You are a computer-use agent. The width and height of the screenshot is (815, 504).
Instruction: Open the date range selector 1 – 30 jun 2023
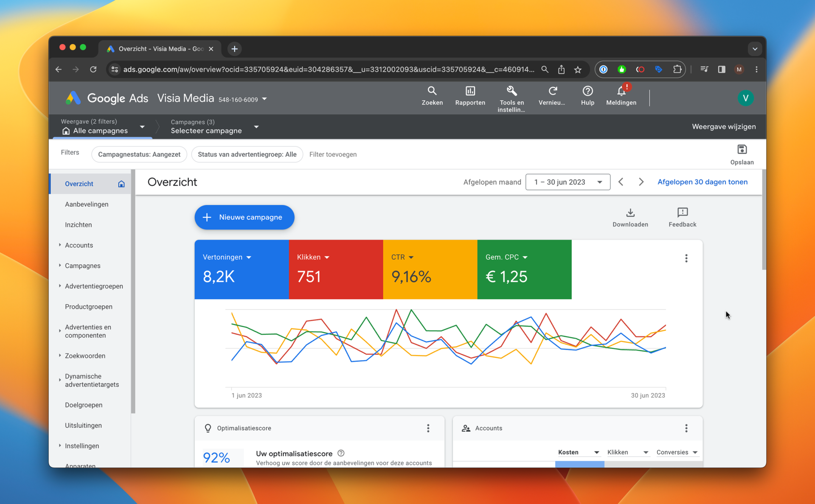coord(568,182)
